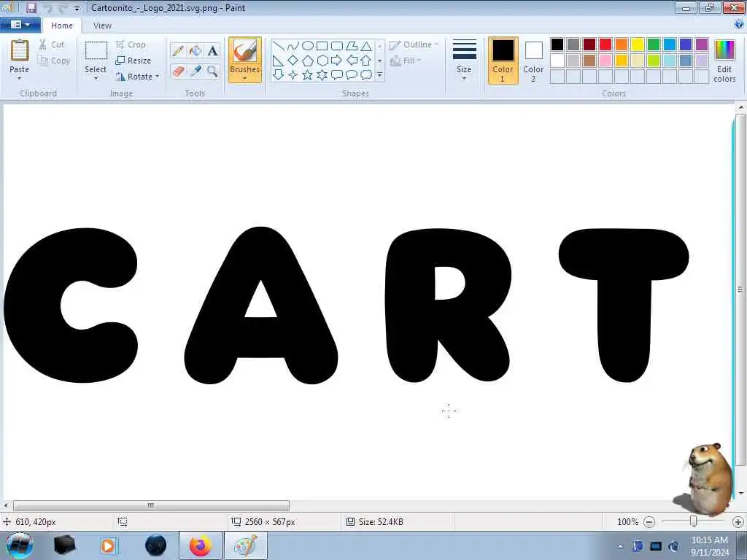
Task: Choose the Six-point star shape
Action: tap(322, 75)
